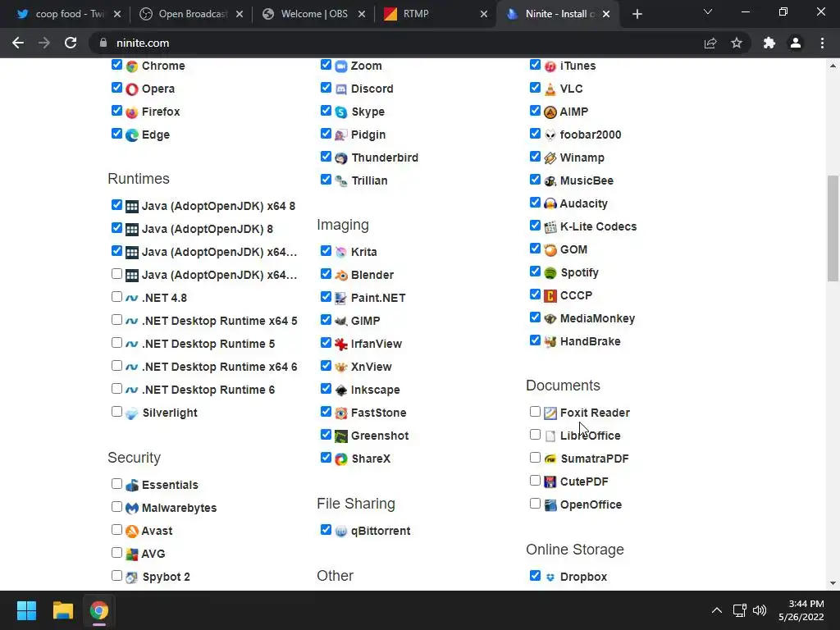Click the Avast icon

pos(132,531)
